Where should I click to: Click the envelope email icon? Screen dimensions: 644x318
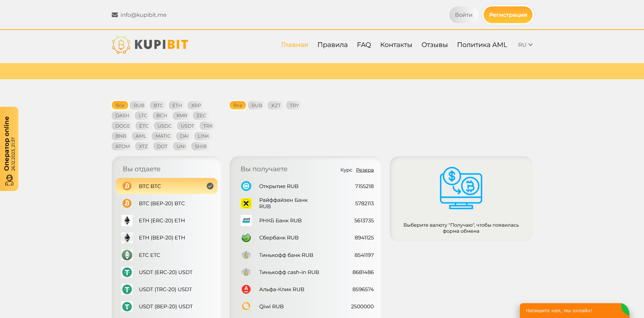tap(115, 15)
